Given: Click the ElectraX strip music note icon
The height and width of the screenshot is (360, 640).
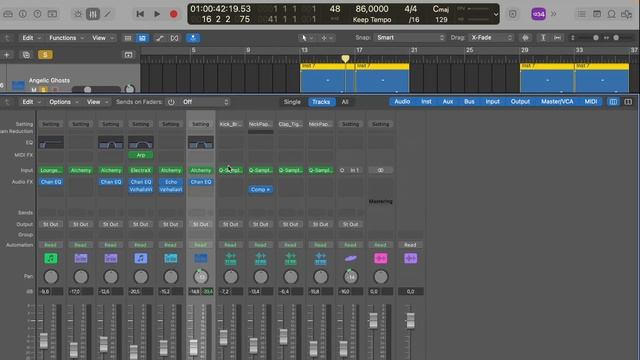Looking at the screenshot, I should tap(141, 258).
